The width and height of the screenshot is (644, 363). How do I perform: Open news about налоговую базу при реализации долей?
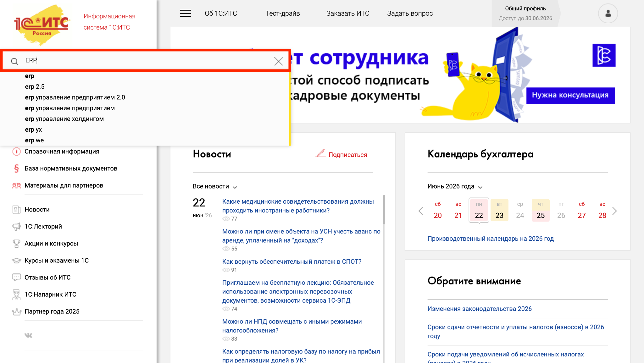[301, 355]
